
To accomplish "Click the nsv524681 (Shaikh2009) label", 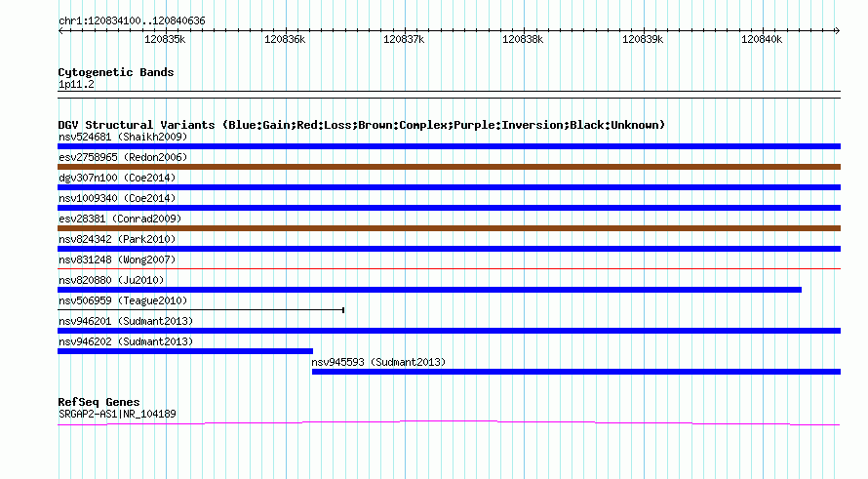I will tap(123, 137).
